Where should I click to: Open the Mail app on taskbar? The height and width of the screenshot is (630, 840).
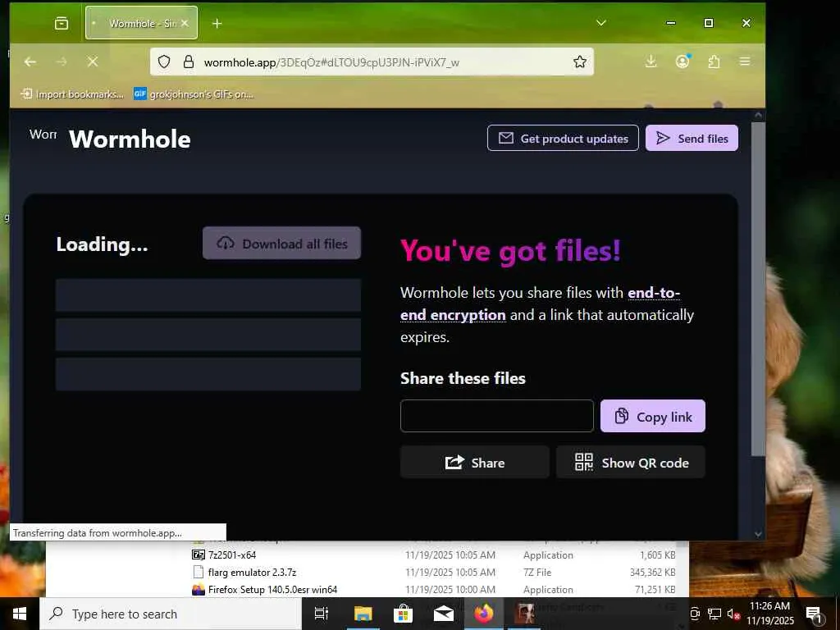click(444, 614)
